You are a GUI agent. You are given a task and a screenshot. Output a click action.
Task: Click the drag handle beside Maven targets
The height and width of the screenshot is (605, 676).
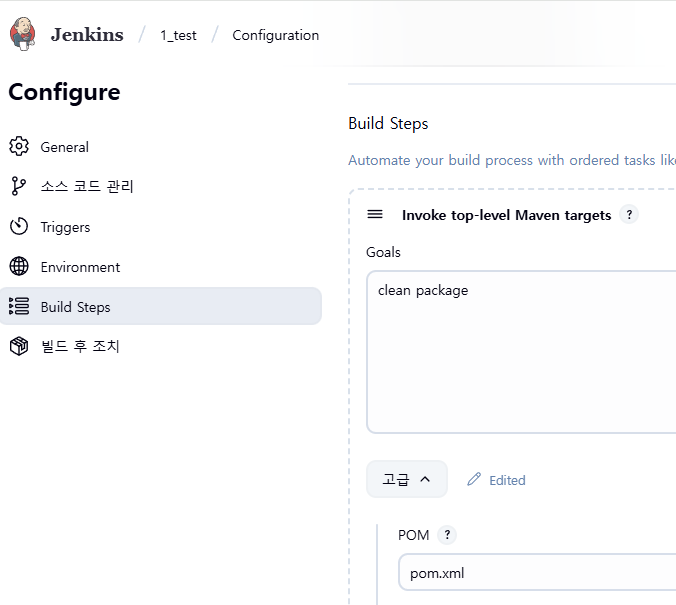click(x=375, y=215)
